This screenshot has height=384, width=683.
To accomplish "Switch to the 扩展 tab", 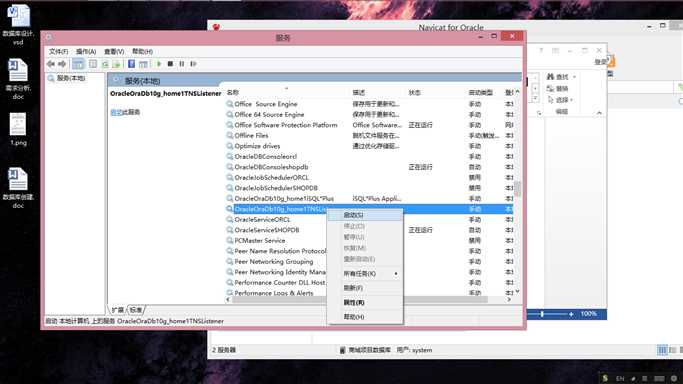I will click(x=118, y=310).
